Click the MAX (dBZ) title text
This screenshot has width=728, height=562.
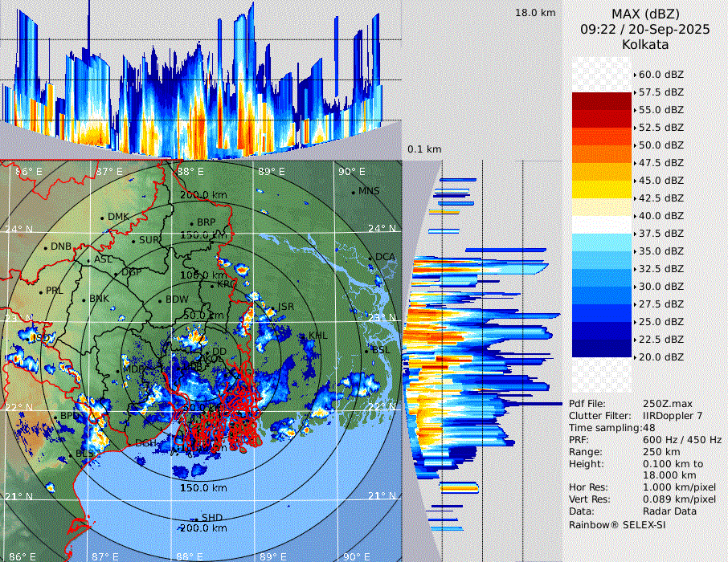point(644,14)
